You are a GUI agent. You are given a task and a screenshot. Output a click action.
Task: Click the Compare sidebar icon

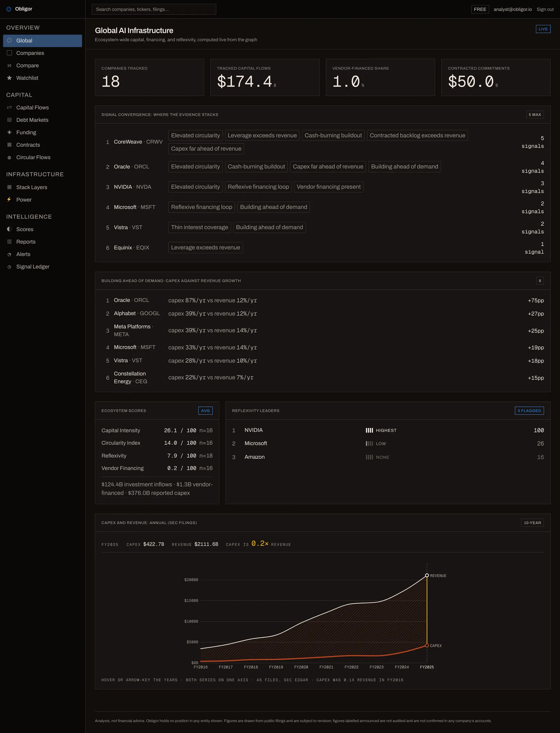coord(9,65)
